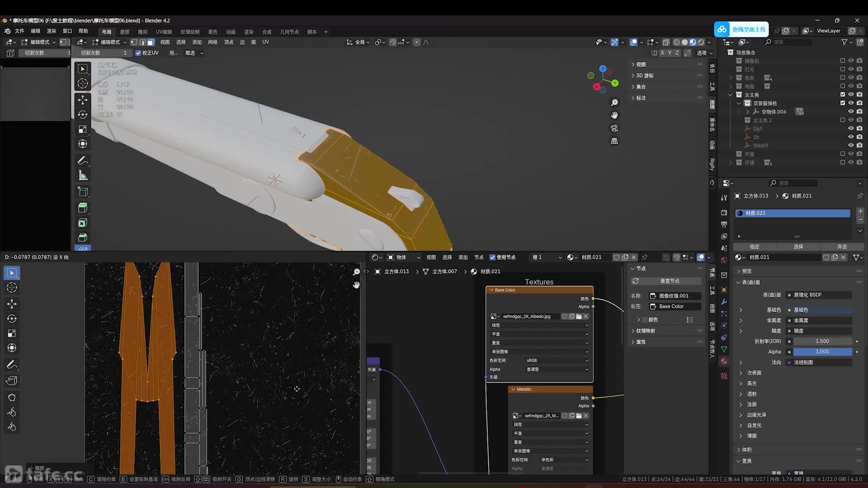Select the UV editor Rip Region tool
The width and height of the screenshot is (868, 488).
(x=12, y=381)
